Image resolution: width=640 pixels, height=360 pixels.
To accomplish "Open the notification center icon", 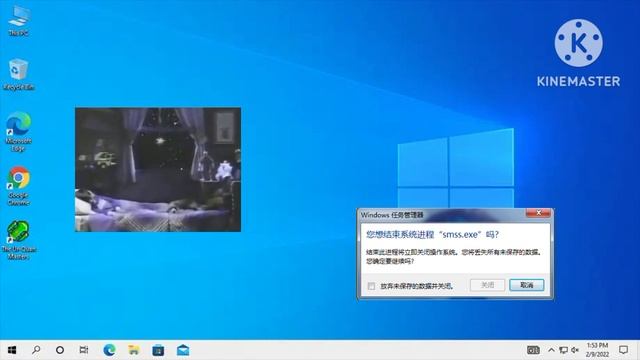I will [x=623, y=350].
